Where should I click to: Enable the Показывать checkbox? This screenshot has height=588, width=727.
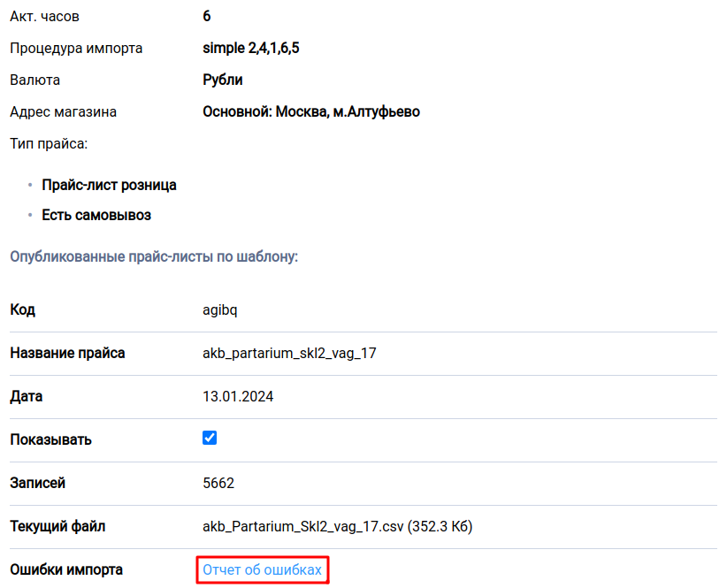click(x=210, y=437)
